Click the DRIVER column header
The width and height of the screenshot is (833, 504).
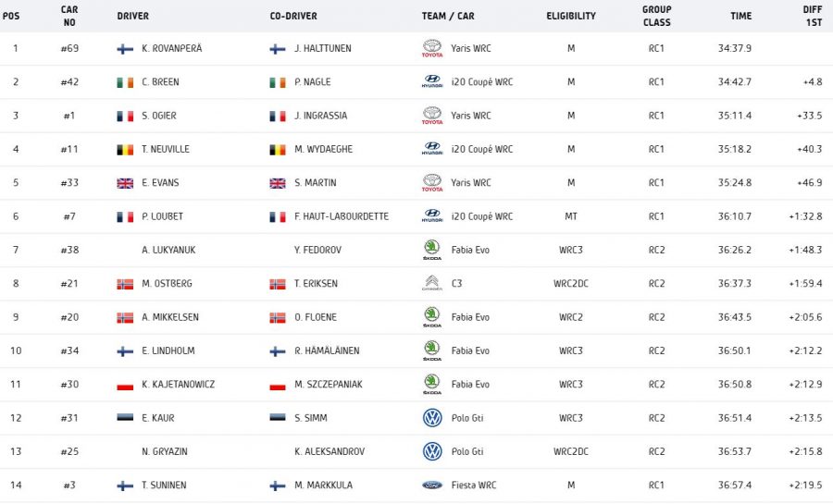[x=132, y=16]
